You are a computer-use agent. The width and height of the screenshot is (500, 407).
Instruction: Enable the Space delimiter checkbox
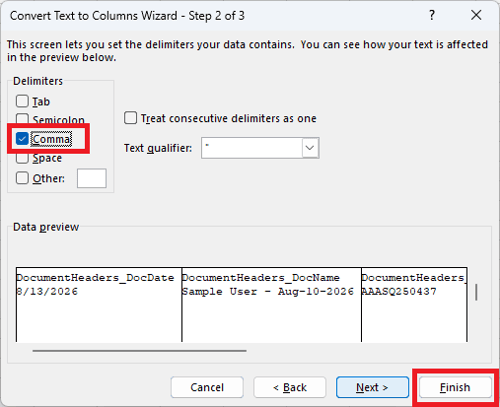(22, 158)
